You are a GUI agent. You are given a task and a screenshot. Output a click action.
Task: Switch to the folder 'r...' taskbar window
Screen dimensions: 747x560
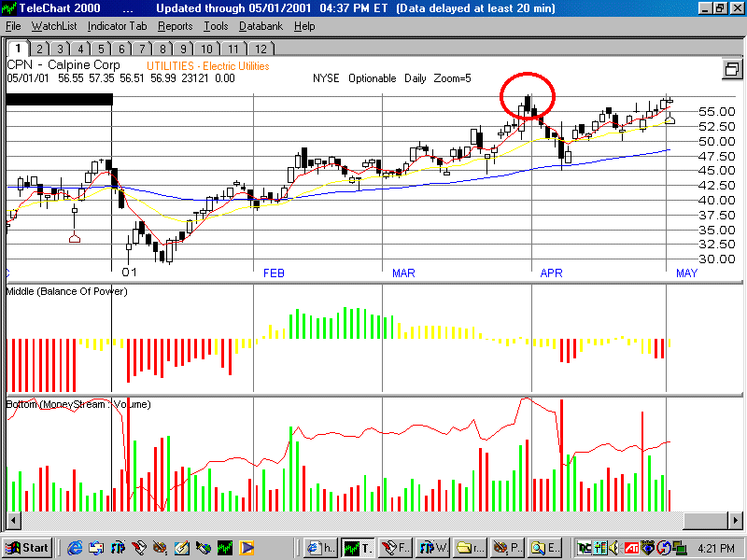point(470,548)
